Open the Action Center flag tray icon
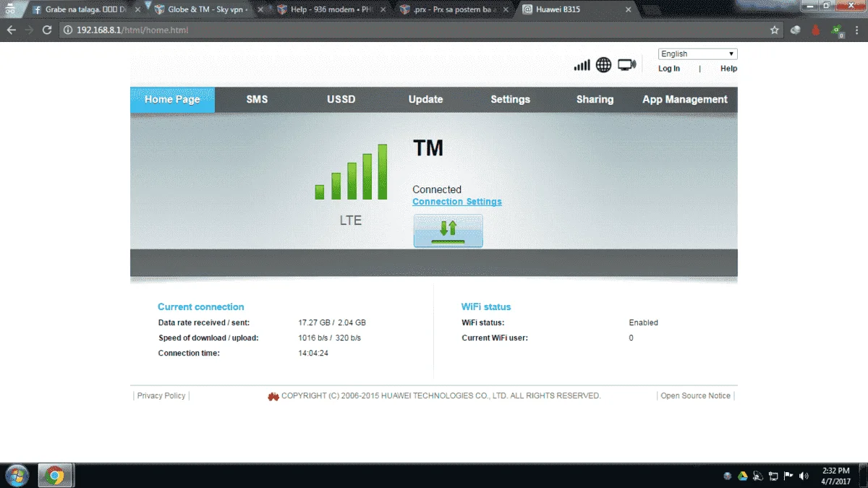 [x=788, y=476]
